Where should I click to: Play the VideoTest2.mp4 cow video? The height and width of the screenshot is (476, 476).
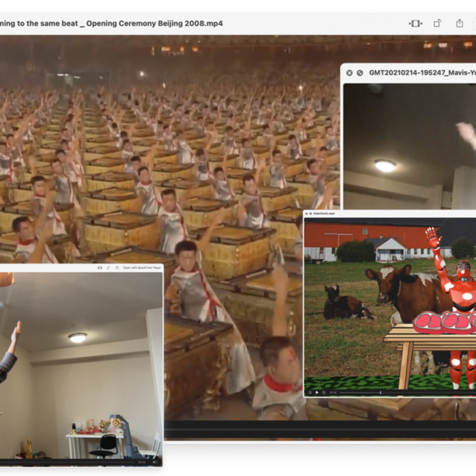(x=316, y=392)
